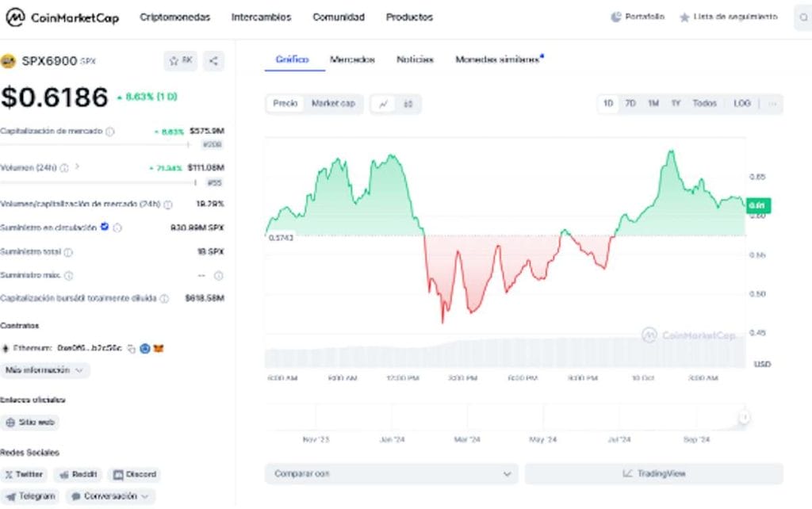Show info for Suministro en circulación
The height and width of the screenshot is (509, 812).
click(x=117, y=228)
